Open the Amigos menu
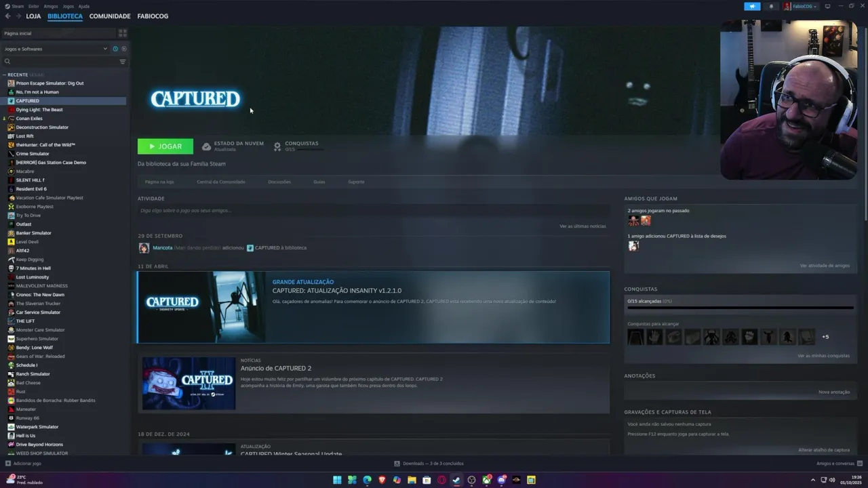The width and height of the screenshot is (868, 488). click(x=51, y=6)
